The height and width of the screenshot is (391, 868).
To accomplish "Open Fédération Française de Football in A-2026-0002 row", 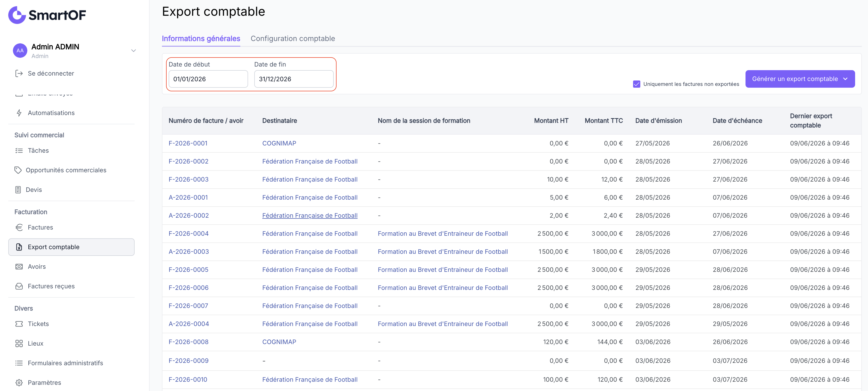I will pos(310,215).
